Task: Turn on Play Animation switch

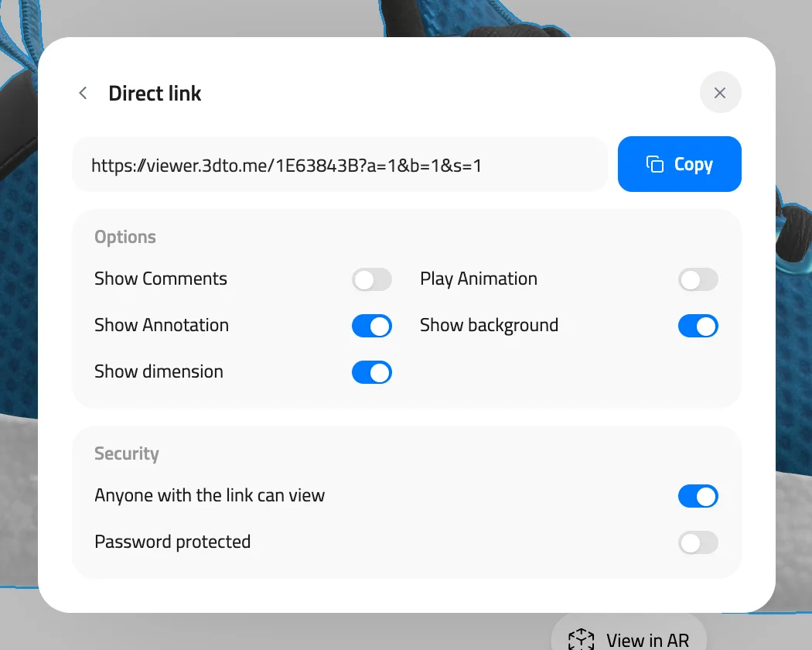Action: [x=698, y=280]
